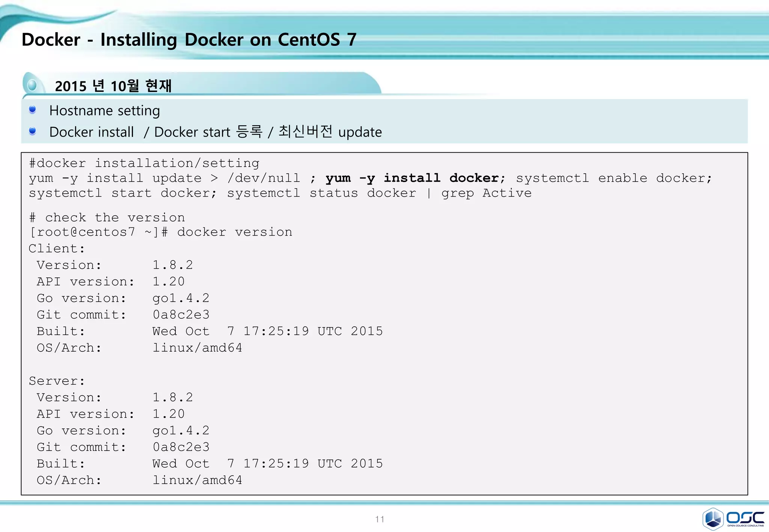Select the Client Git commit '0a8c2e3'
Image resolution: width=769 pixels, height=532 pixels.
(181, 314)
